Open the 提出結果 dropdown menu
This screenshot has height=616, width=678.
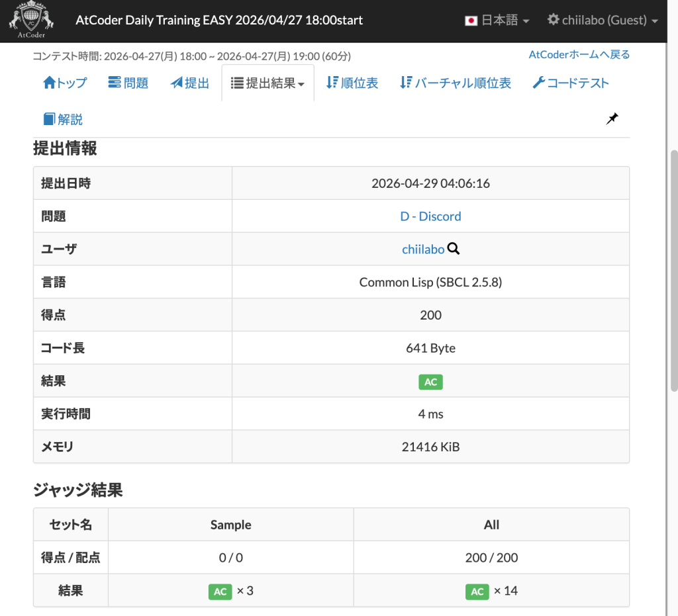click(x=267, y=82)
